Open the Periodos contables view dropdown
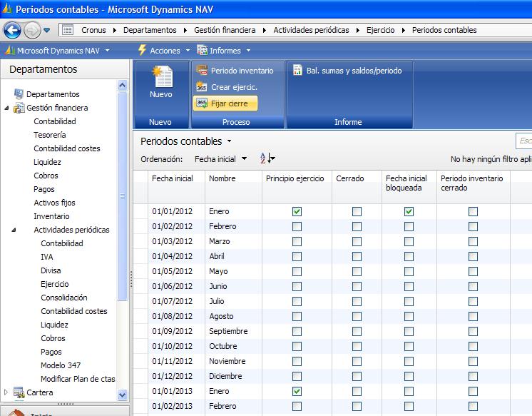532x416 pixels. click(x=230, y=141)
